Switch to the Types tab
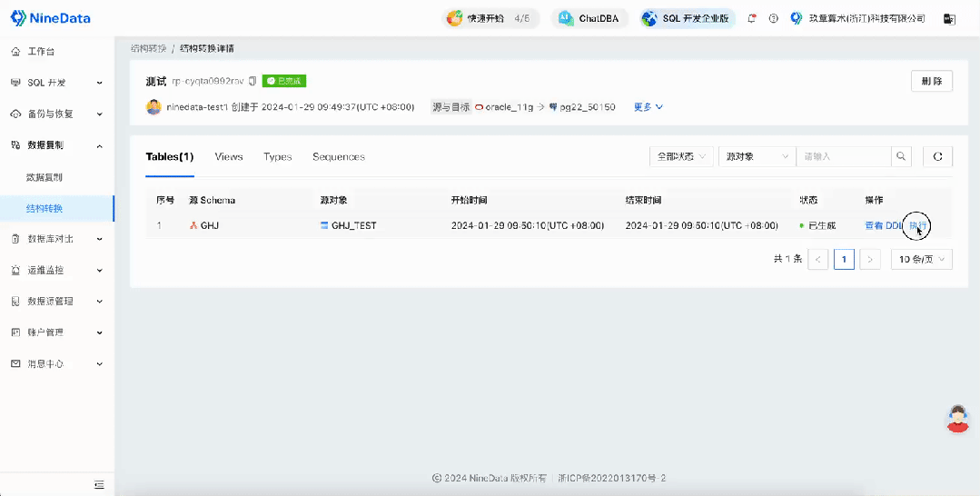 (278, 157)
